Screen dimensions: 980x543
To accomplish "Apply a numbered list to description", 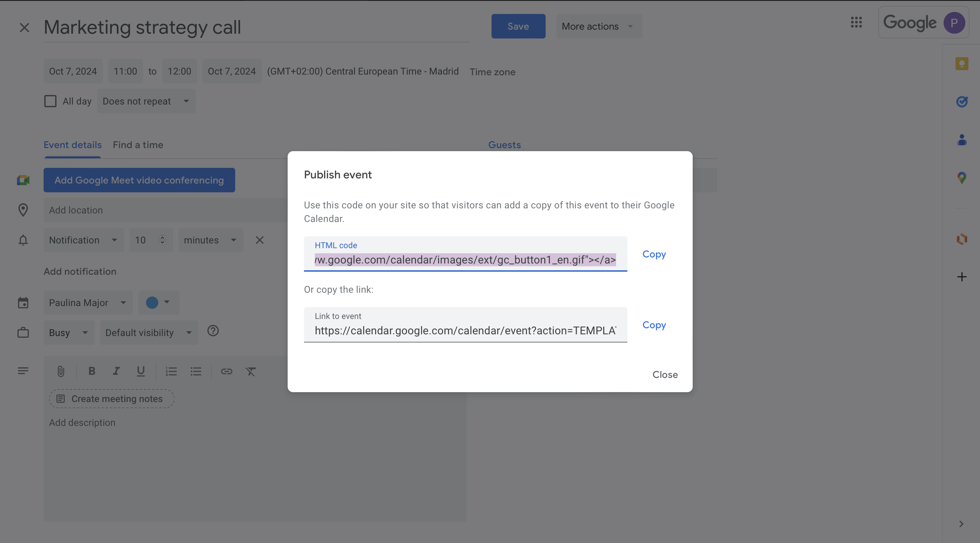I will coord(171,371).
